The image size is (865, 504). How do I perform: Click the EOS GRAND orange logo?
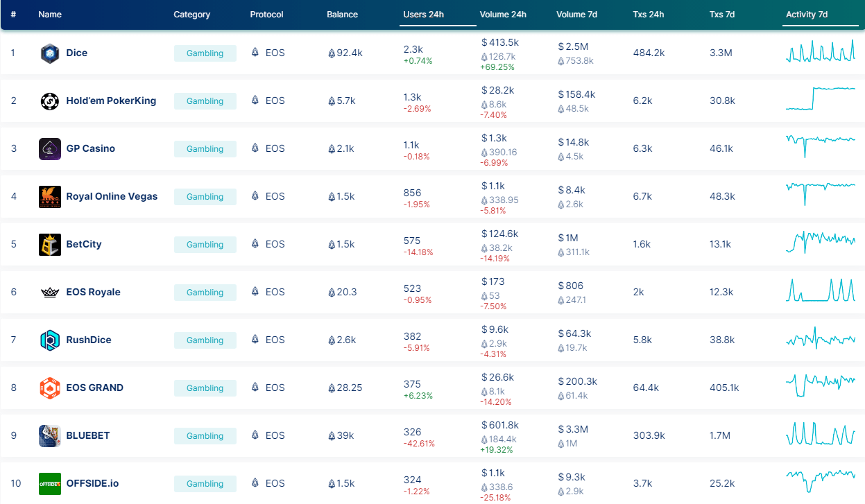point(50,388)
